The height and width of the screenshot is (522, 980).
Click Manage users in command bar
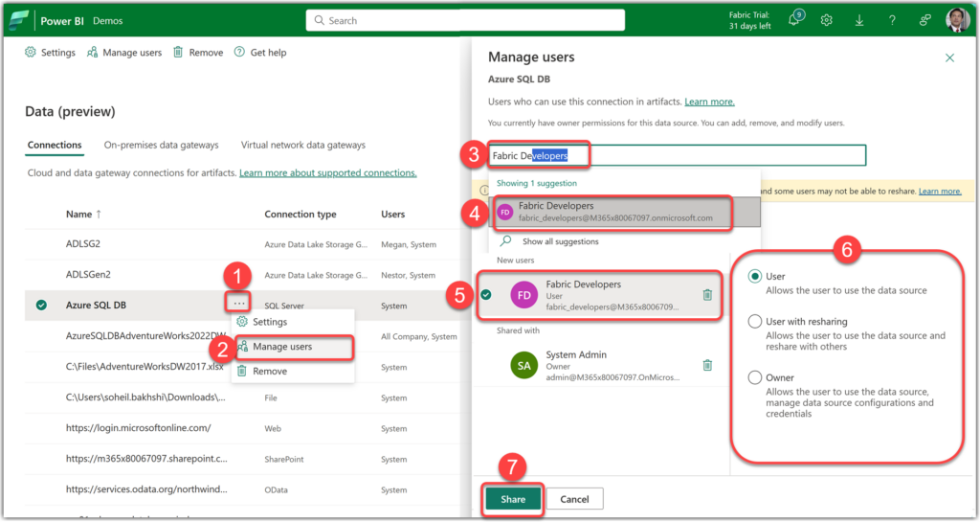[x=123, y=53]
